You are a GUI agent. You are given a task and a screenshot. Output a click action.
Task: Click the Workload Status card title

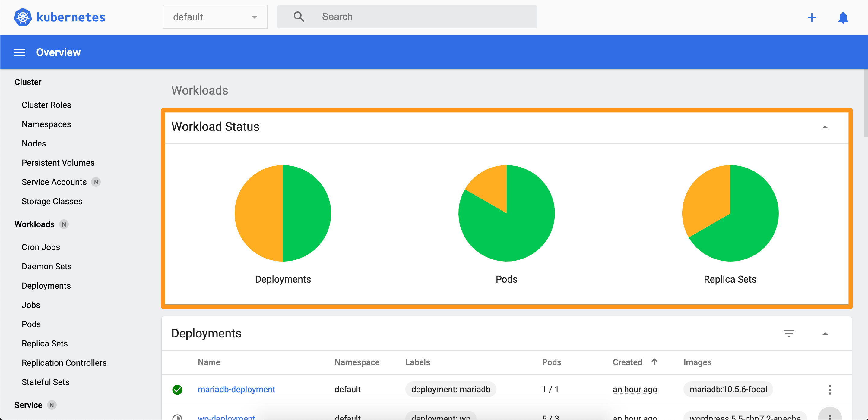pyautogui.click(x=215, y=127)
